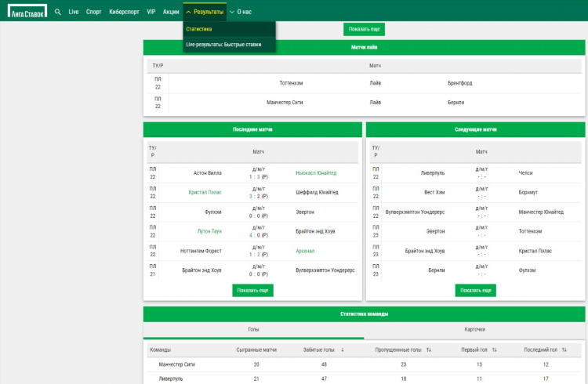Viewport: 588px width, 384px height.
Task: Click Манчестер Юнайтед in next matches
Action: (541, 212)
